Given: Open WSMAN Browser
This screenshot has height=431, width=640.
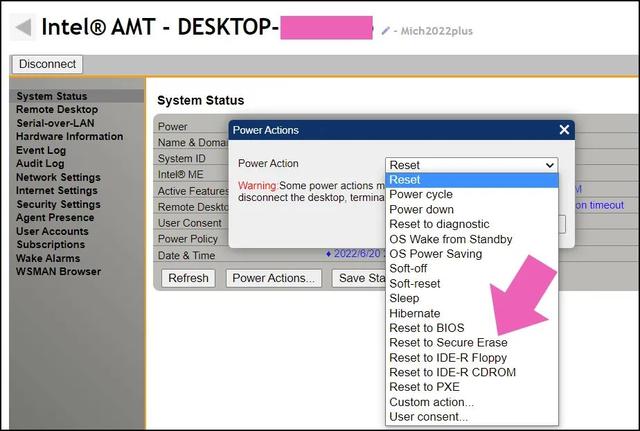Looking at the screenshot, I should tap(58, 272).
